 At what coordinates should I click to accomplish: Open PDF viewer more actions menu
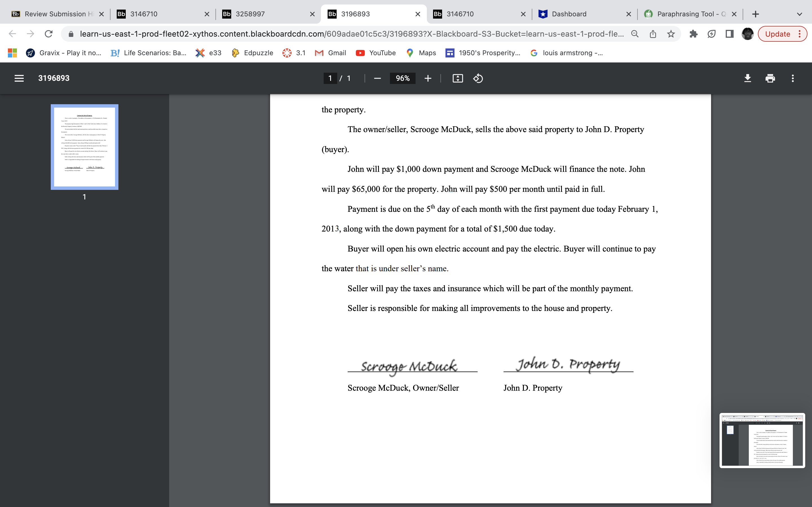[x=793, y=78]
